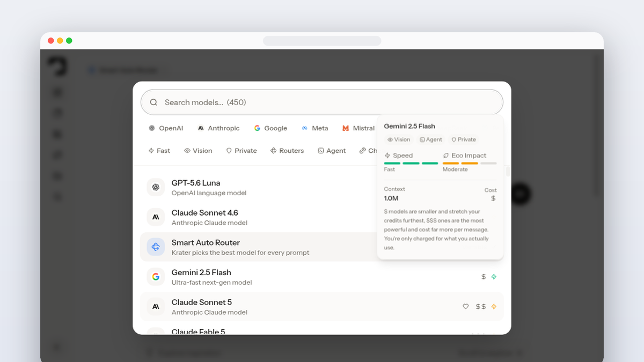The image size is (644, 362).
Task: Click the Mistral logo in the provider filter row
Action: pos(346,128)
